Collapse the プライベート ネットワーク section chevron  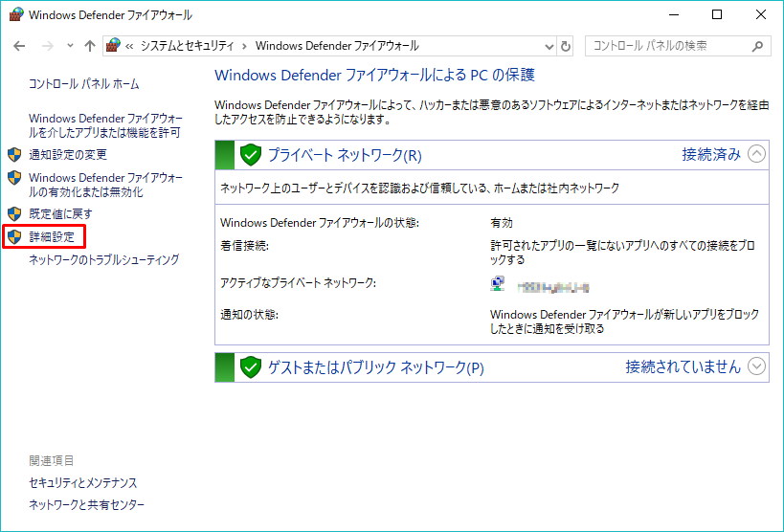tap(756, 154)
